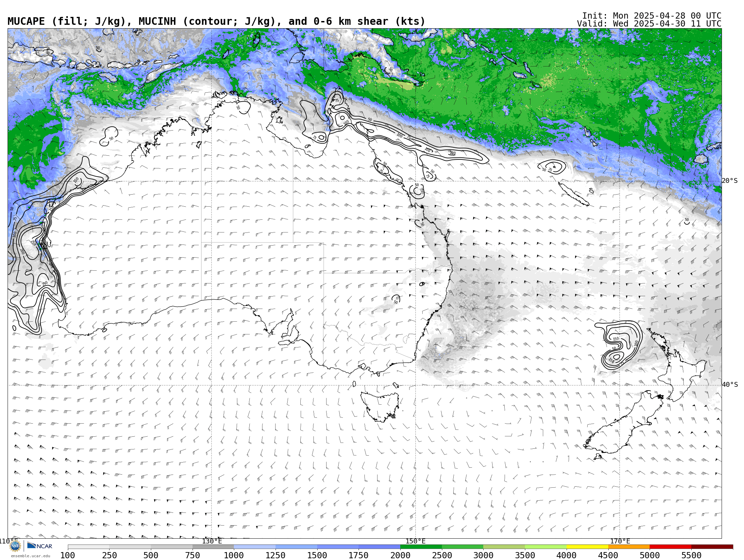
Task: Click the 150°E longitude label
Action: point(415,541)
